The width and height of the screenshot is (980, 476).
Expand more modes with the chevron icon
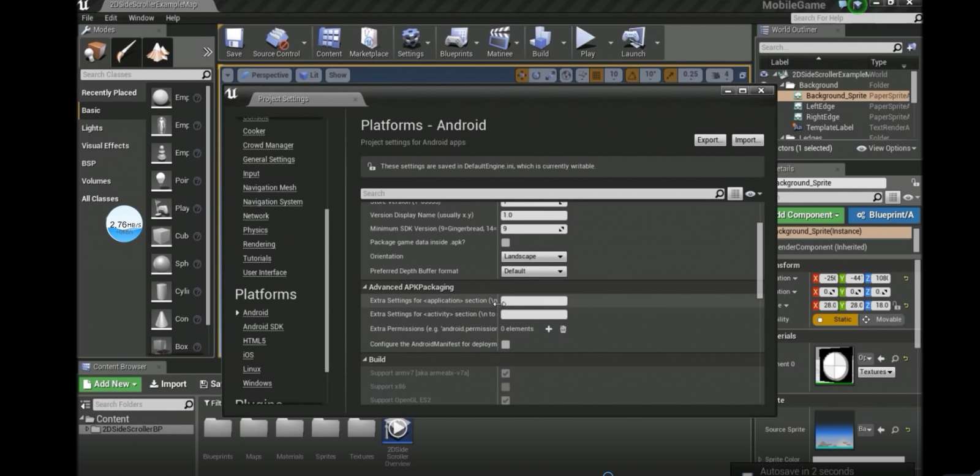[208, 52]
